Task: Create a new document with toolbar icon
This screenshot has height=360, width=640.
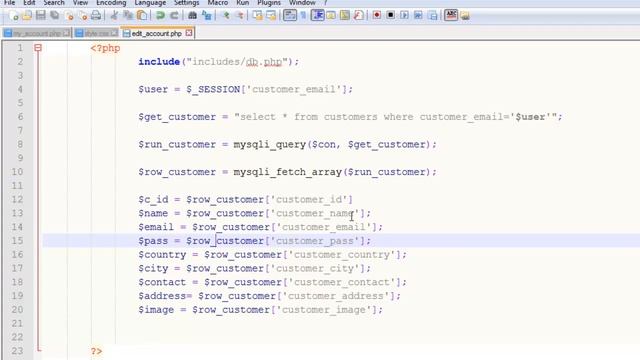Action: (x=13, y=16)
